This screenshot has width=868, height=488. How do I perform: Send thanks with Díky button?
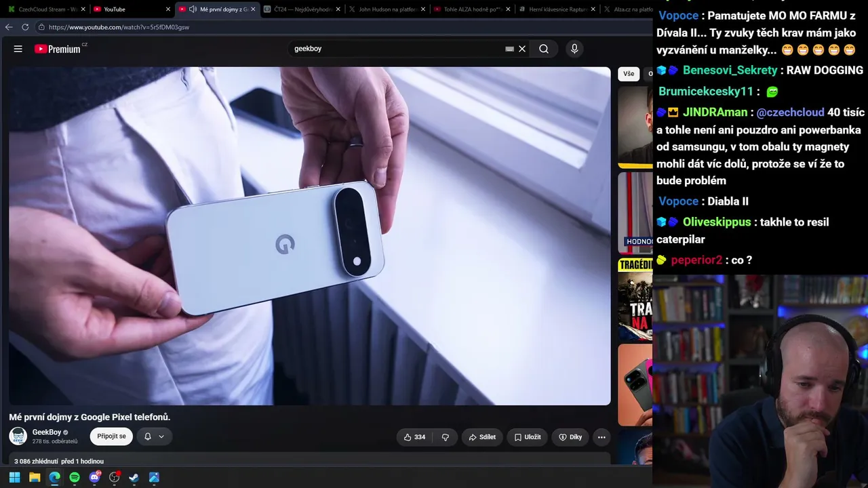570,437
